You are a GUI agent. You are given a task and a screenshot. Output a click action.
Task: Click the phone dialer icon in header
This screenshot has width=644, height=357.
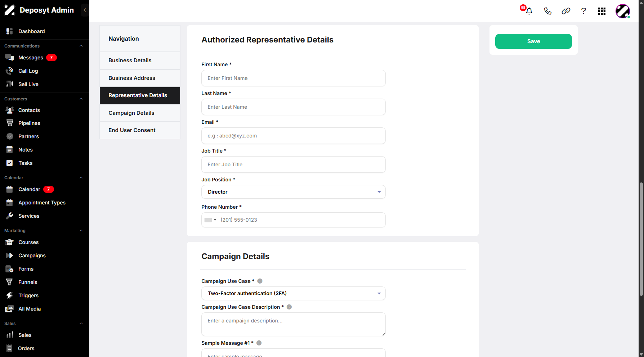coord(547,11)
